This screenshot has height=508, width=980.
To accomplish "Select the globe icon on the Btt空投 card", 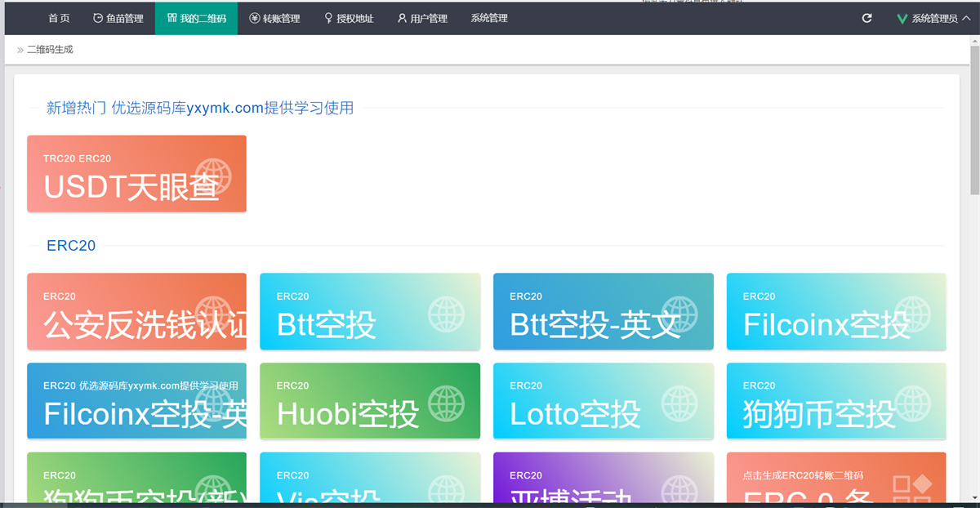I will pyautogui.click(x=448, y=312).
